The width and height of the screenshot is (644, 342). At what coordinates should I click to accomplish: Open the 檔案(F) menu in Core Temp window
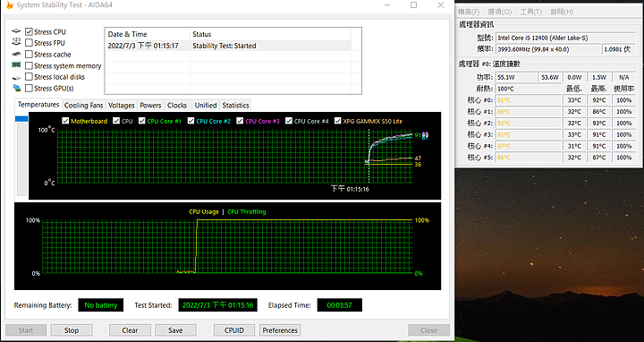tap(469, 12)
